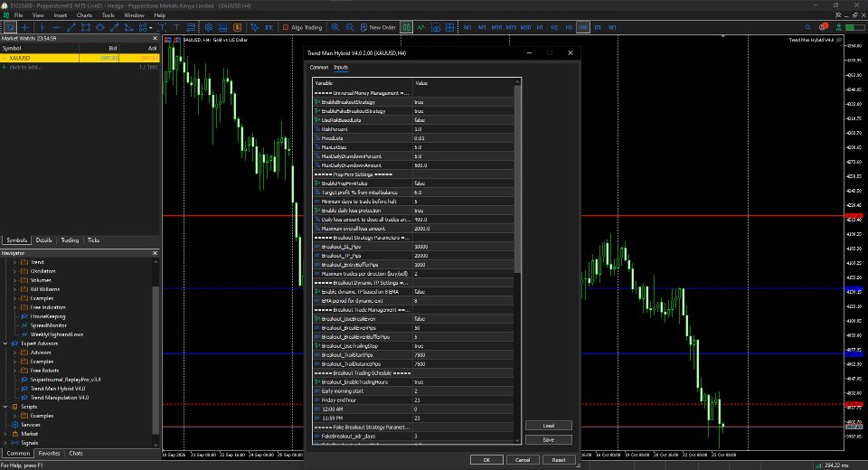Image resolution: width=868 pixels, height=470 pixels.
Task: Open the search magnifier at top right
Action: pyautogui.click(x=807, y=27)
